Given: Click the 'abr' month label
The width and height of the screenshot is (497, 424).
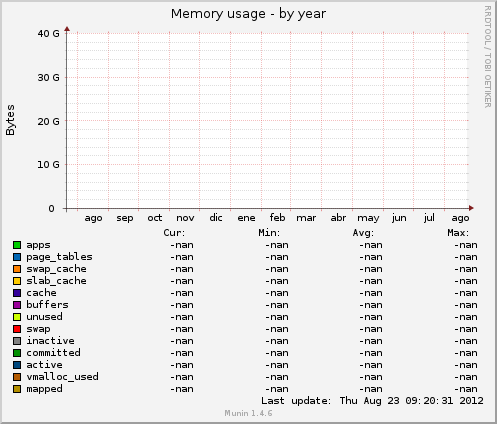Looking at the screenshot, I should 338,218.
